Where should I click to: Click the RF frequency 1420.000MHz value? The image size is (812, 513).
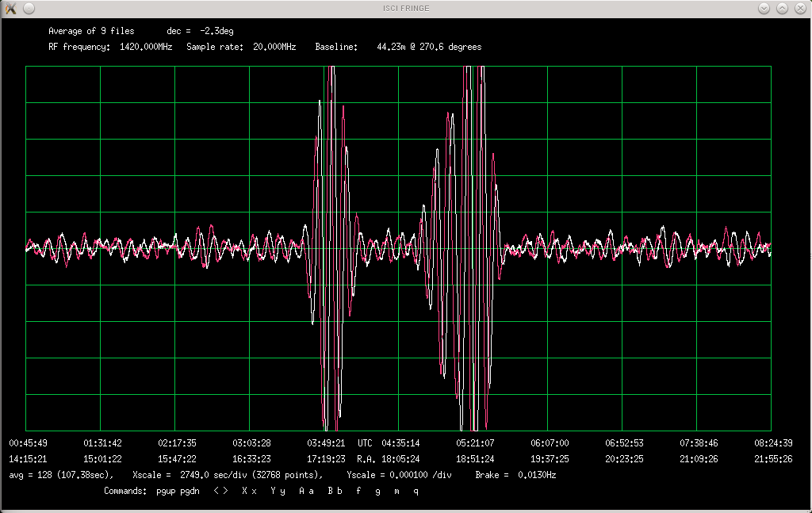145,47
